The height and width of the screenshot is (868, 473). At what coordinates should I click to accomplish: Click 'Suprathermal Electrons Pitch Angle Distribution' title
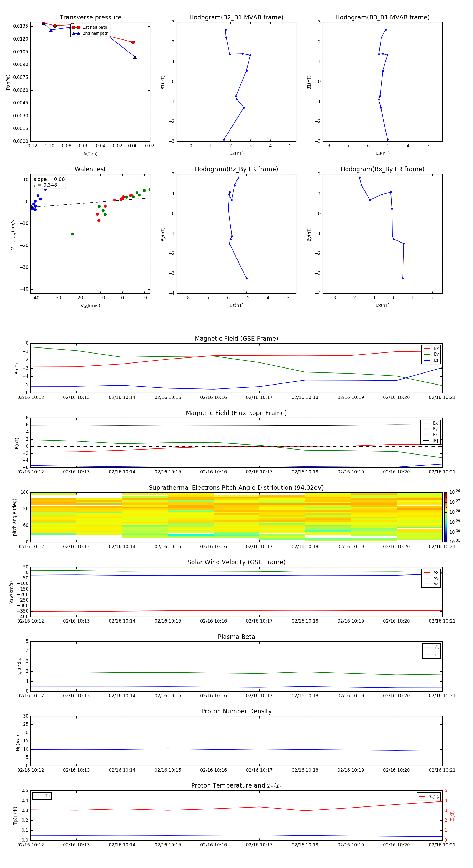[x=236, y=488]
